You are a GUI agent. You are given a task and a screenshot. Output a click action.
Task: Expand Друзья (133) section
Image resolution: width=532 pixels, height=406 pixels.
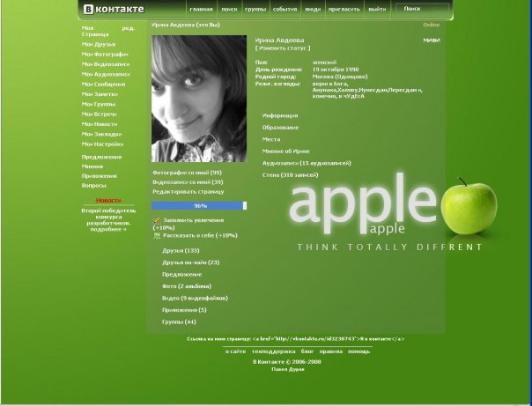click(x=181, y=251)
